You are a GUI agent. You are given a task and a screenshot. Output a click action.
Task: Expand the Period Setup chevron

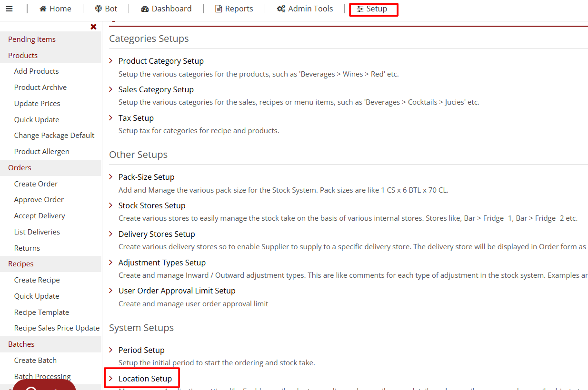pos(111,350)
